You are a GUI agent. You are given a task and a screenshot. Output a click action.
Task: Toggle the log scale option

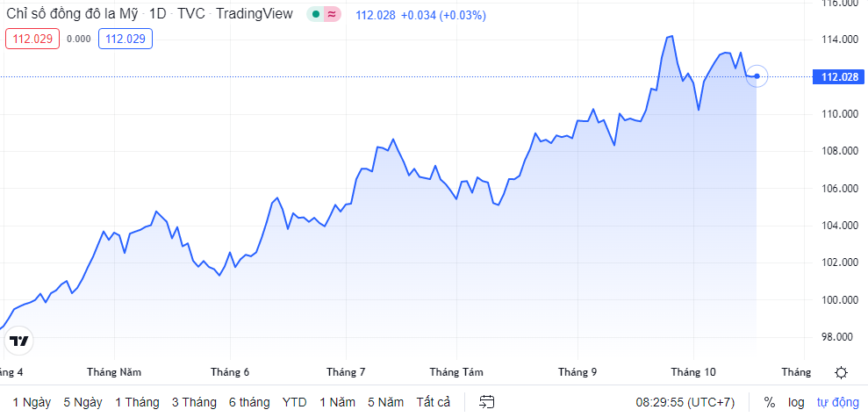point(796,402)
